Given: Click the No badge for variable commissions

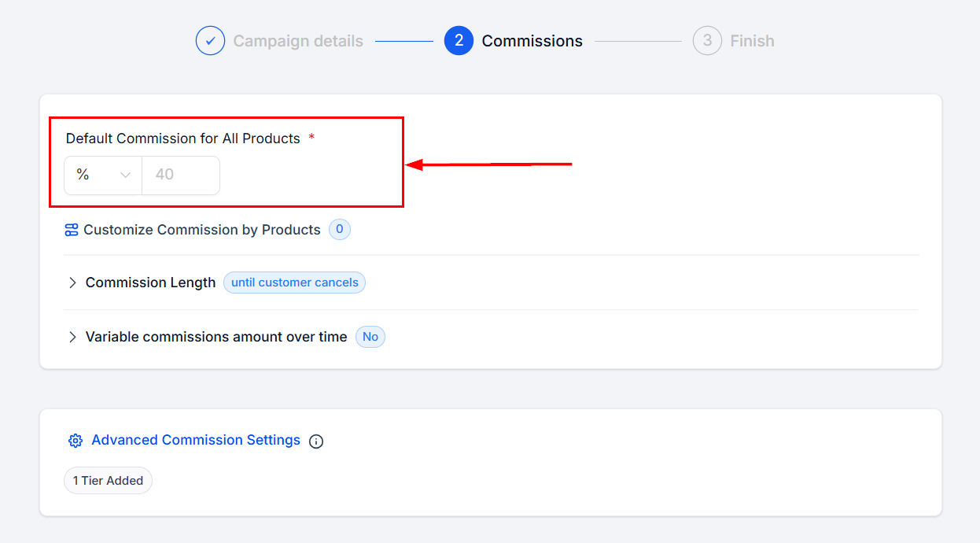Looking at the screenshot, I should [370, 337].
